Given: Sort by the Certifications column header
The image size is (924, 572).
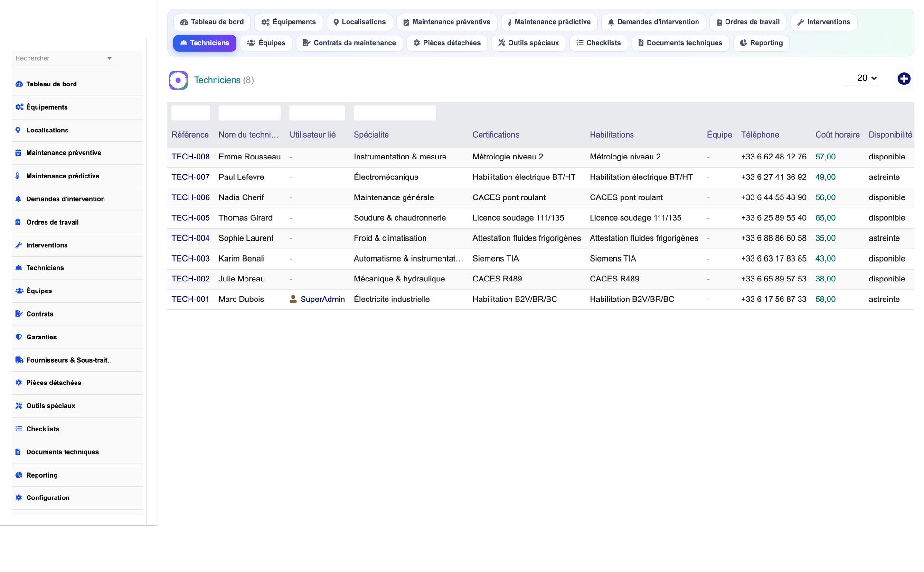Looking at the screenshot, I should (496, 135).
